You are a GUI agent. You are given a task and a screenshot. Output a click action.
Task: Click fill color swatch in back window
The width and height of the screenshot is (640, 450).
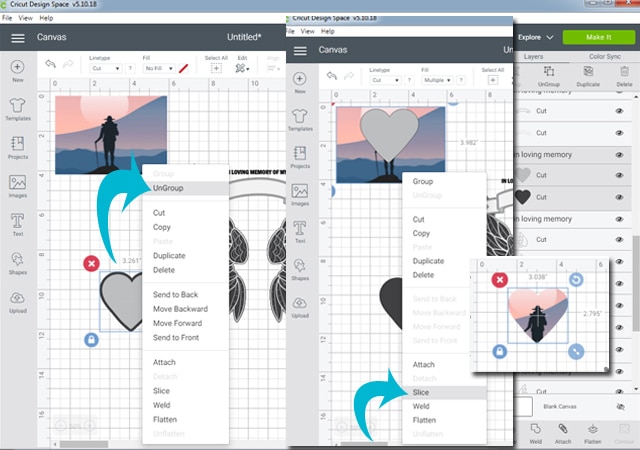click(184, 69)
